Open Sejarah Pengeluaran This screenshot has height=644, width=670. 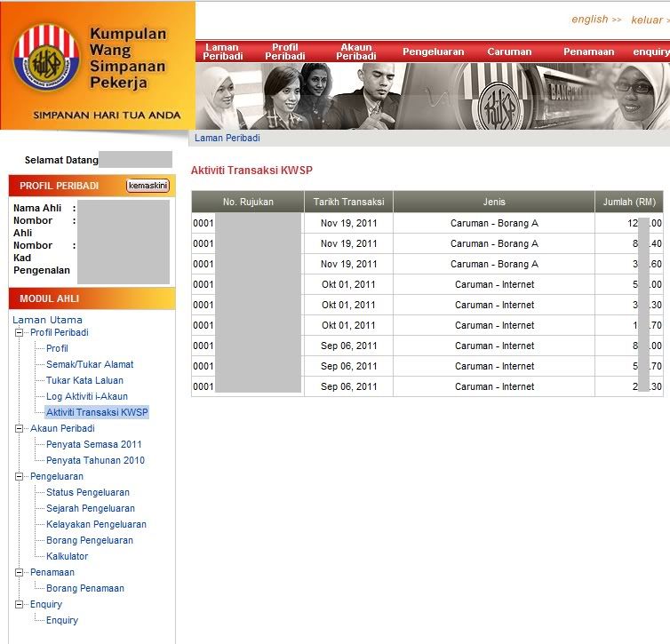[90, 508]
